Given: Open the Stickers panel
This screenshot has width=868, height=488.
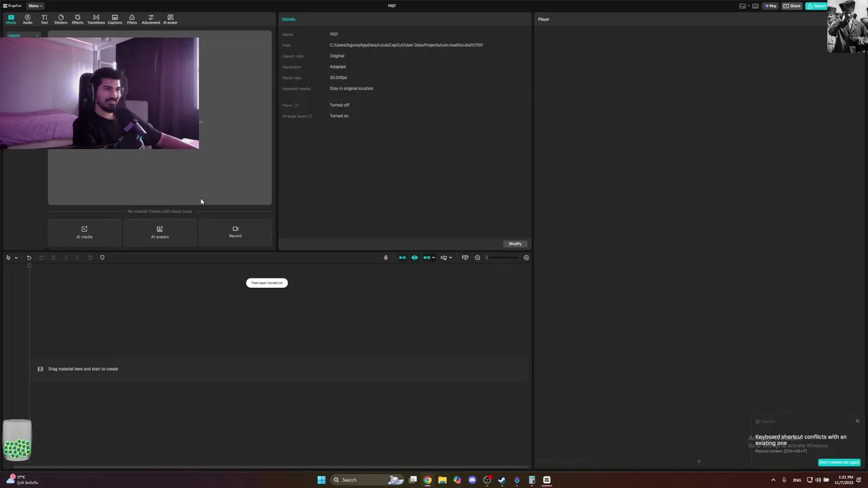Looking at the screenshot, I should [60, 19].
